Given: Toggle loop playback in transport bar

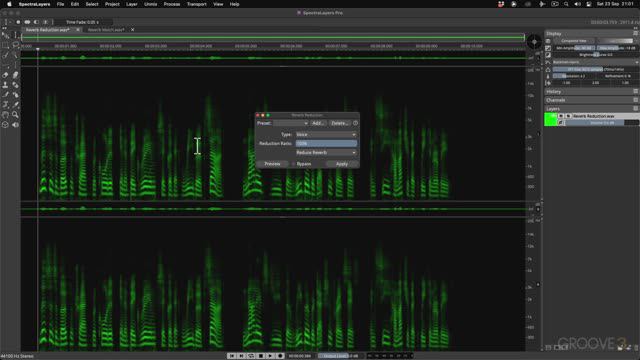Looking at the screenshot, I should click(x=251, y=356).
